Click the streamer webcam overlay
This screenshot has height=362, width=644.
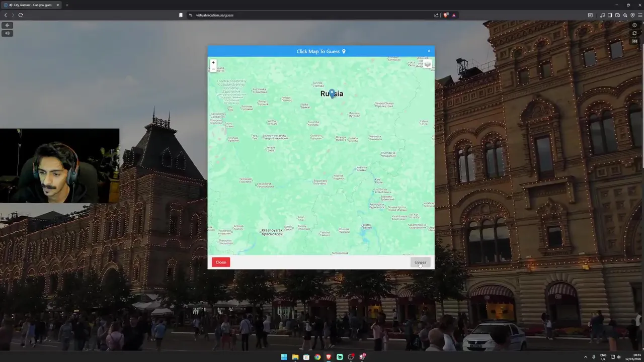[x=60, y=165]
